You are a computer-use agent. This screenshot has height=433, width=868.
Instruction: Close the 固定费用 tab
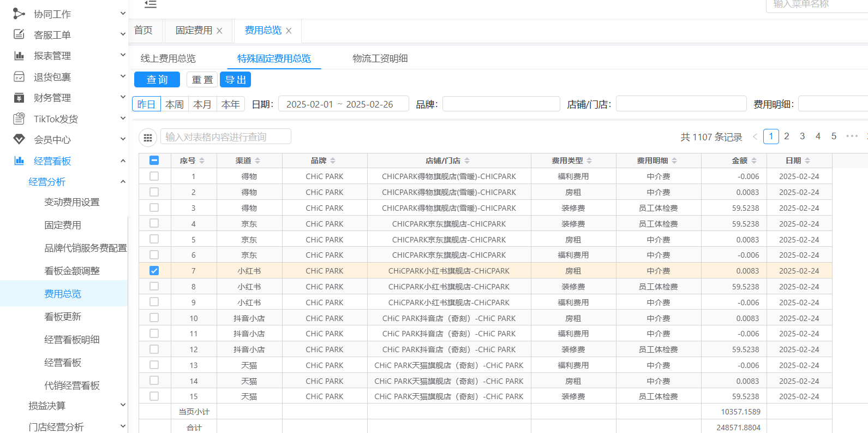[x=219, y=31]
